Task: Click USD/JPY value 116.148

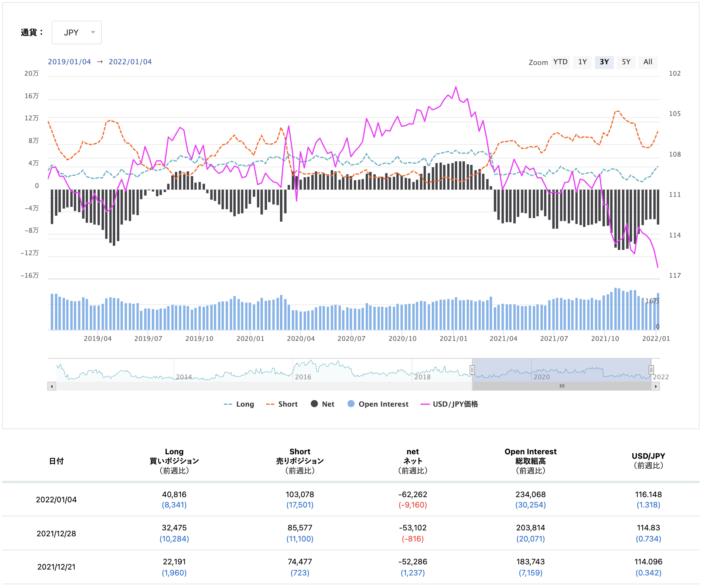Action: [x=648, y=495]
